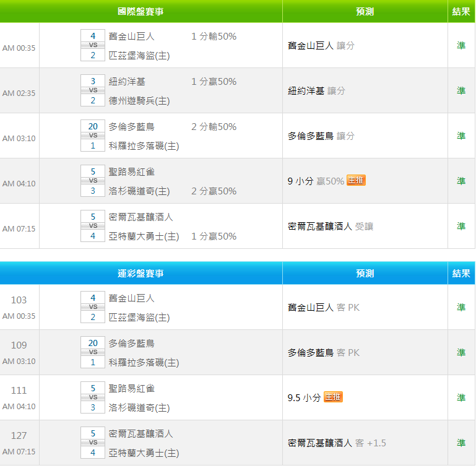Open 密爾瓦基釀酒人 in the international table
Image resolution: width=476 pixels, height=468 pixels.
141,217
